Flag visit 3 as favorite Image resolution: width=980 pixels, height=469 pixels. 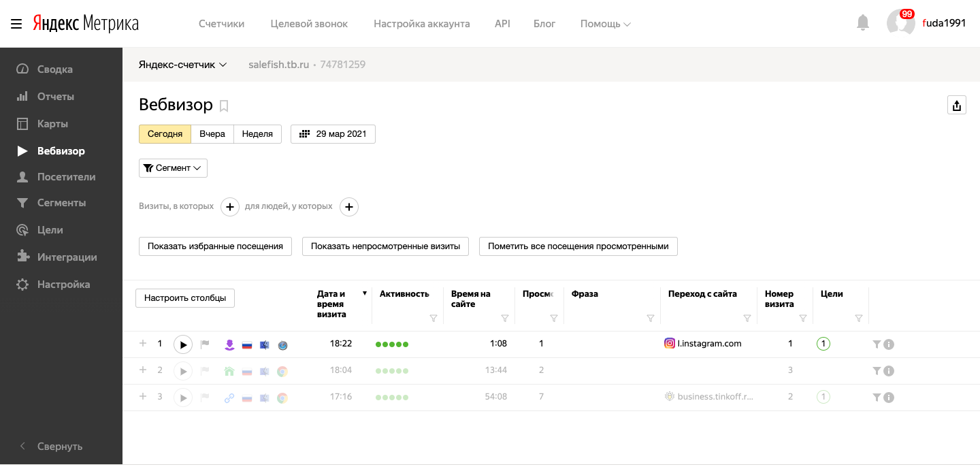click(x=205, y=398)
